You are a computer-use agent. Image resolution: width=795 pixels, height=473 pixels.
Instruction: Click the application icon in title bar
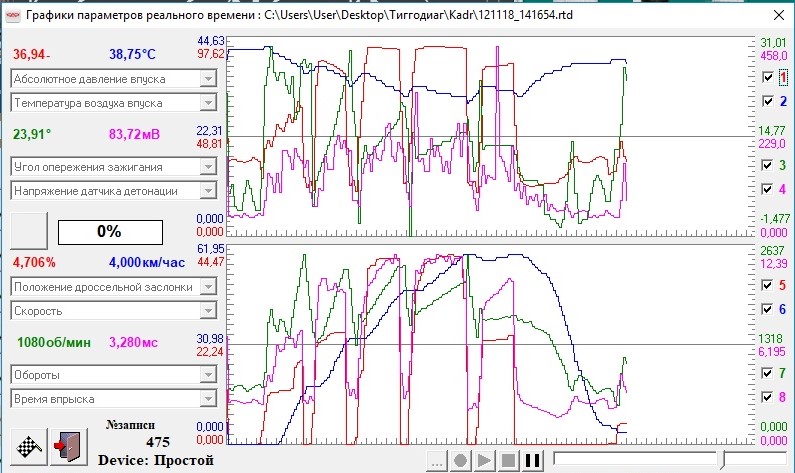pos(12,15)
